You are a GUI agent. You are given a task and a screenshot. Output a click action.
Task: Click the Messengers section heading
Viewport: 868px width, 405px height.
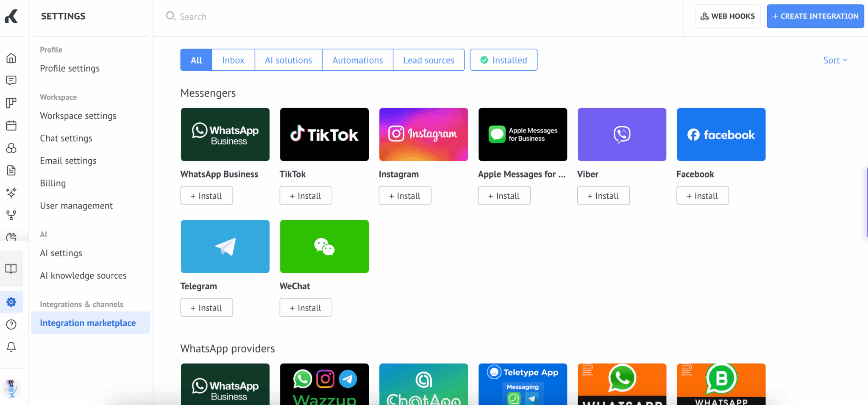[208, 93]
